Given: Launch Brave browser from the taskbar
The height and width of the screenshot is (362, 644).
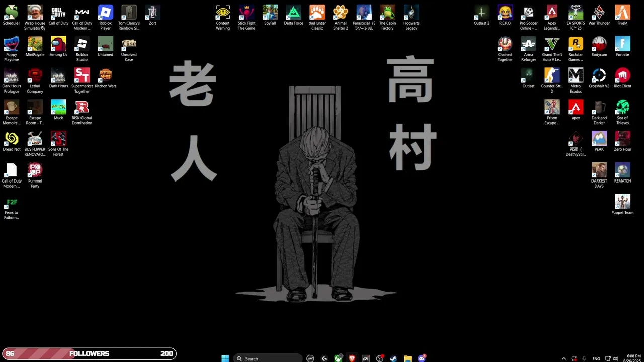Looking at the screenshot, I should pos(352,358).
